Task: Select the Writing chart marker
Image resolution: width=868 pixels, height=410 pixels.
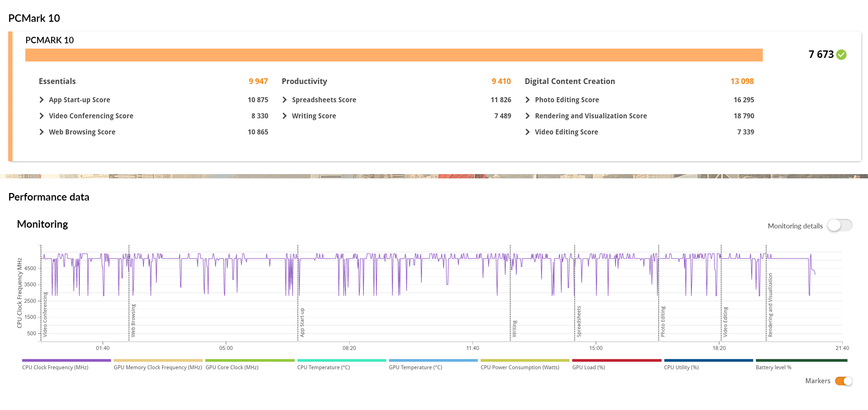Action: pos(515,329)
